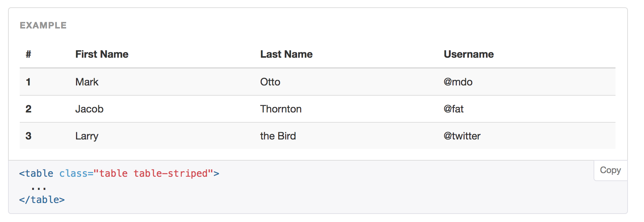The image size is (644, 222).
Task: Click the closing </table> tag code
Action: point(42,200)
